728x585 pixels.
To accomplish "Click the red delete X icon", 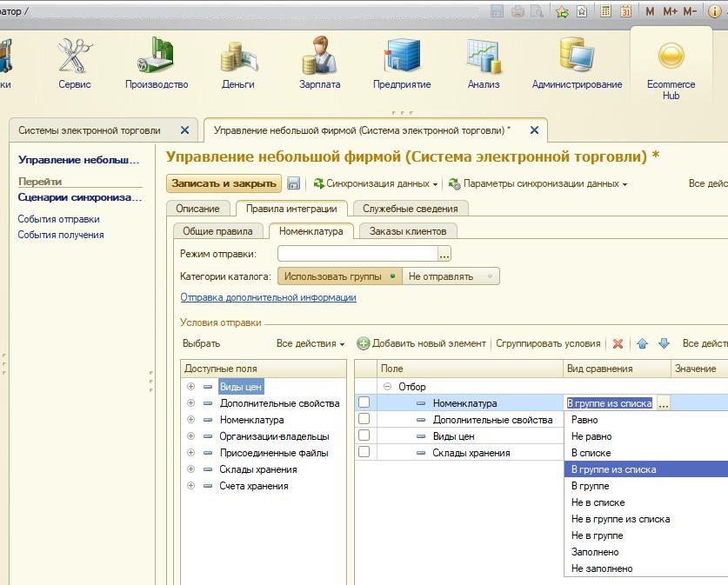I will click(618, 343).
